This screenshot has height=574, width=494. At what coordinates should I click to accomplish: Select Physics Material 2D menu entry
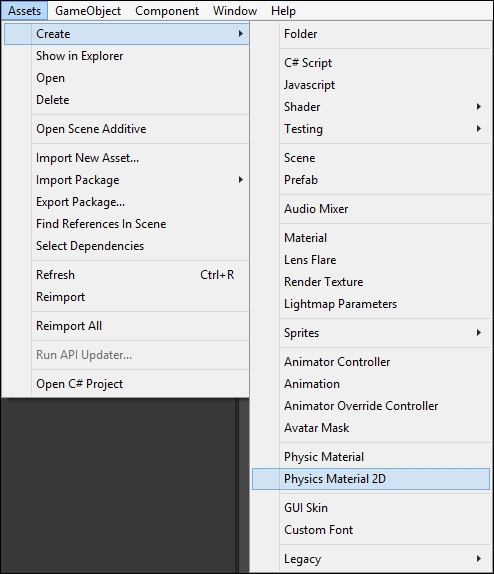371,479
